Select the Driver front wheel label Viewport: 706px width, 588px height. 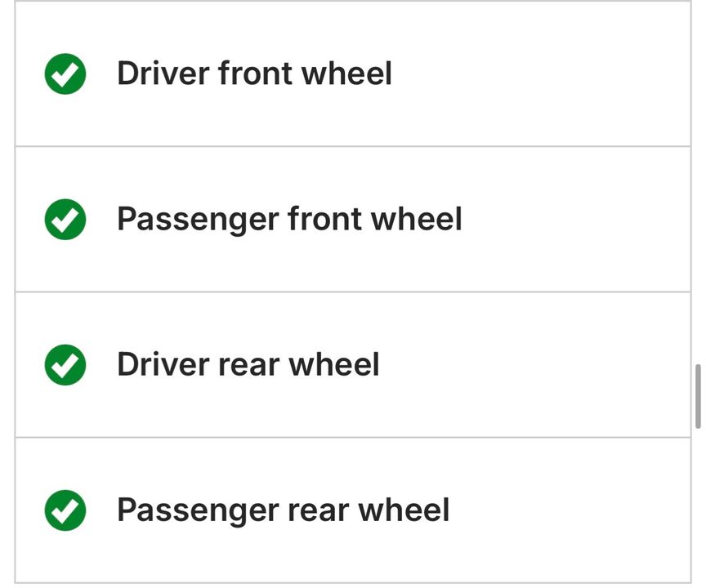pos(254,73)
